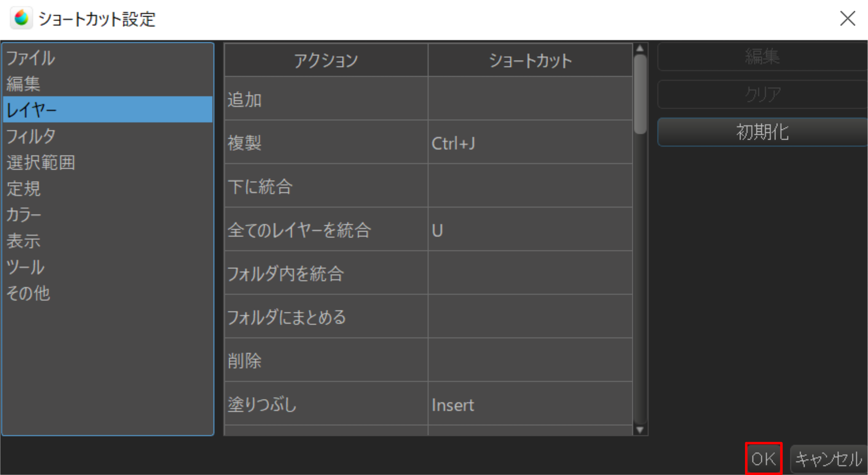Select the ファイル category
This screenshot has height=475, width=868.
pos(108,58)
